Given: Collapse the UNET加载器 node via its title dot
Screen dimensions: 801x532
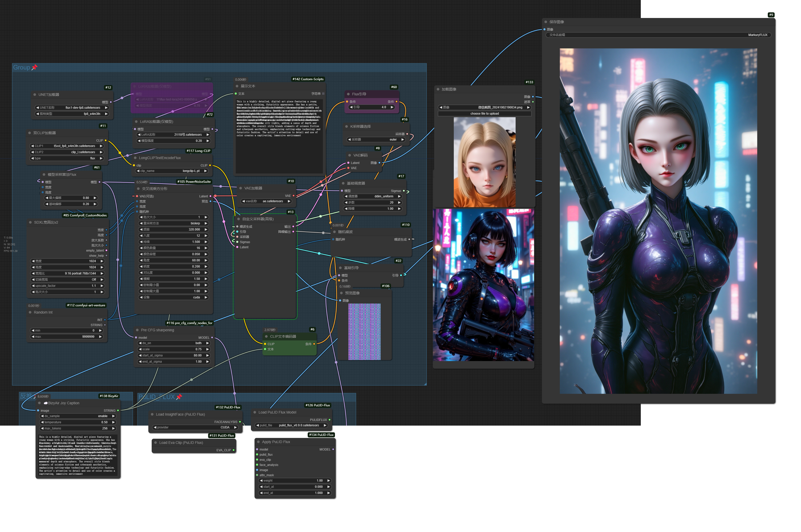Looking at the screenshot, I should coord(35,95).
